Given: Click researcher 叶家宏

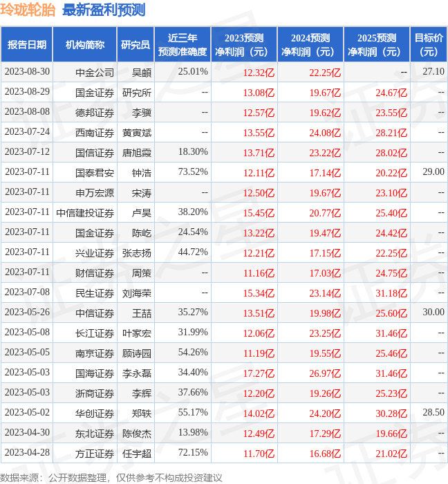Looking at the screenshot, I should 137,334.
